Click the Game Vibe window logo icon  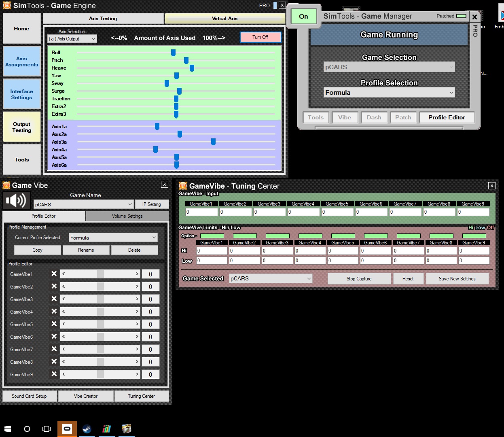[6, 185]
